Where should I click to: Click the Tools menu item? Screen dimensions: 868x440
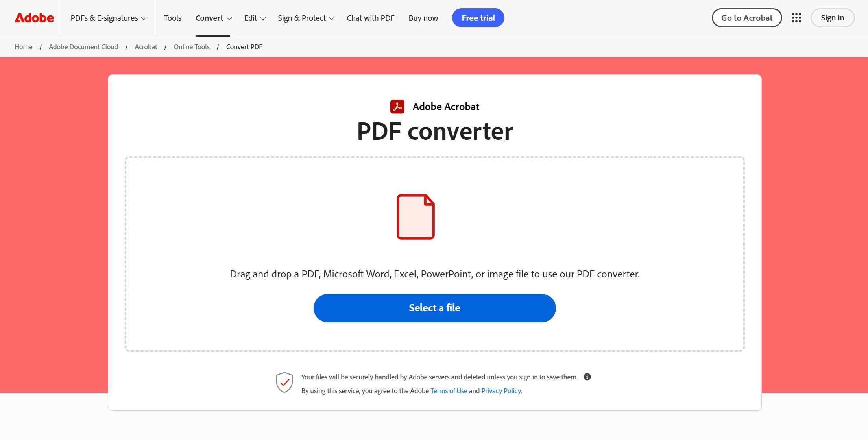click(x=172, y=17)
